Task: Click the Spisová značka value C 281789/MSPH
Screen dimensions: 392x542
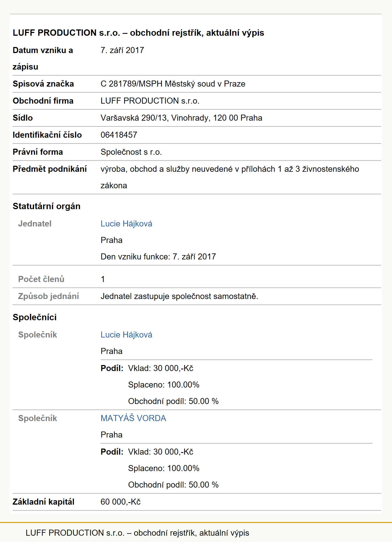Action: coord(173,84)
